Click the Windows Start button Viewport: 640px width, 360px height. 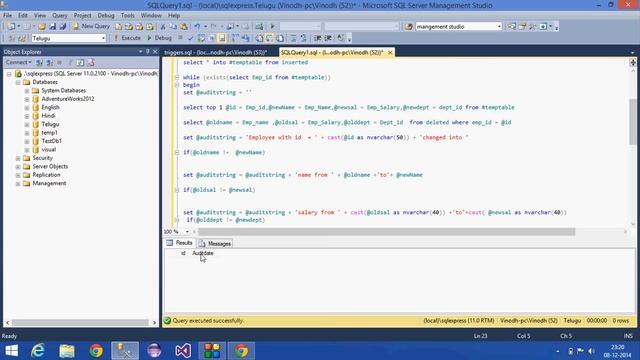(11, 351)
